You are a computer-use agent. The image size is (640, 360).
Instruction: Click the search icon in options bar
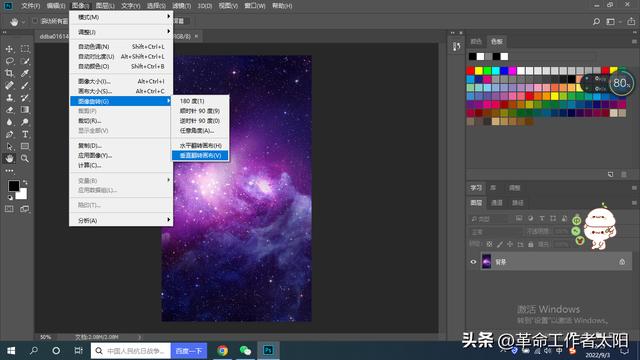click(596, 22)
